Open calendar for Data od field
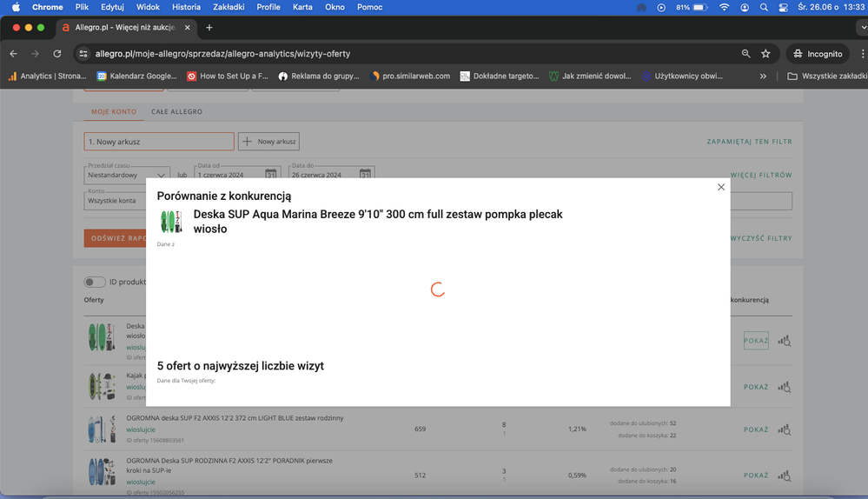The height and width of the screenshot is (499, 868). (271, 173)
